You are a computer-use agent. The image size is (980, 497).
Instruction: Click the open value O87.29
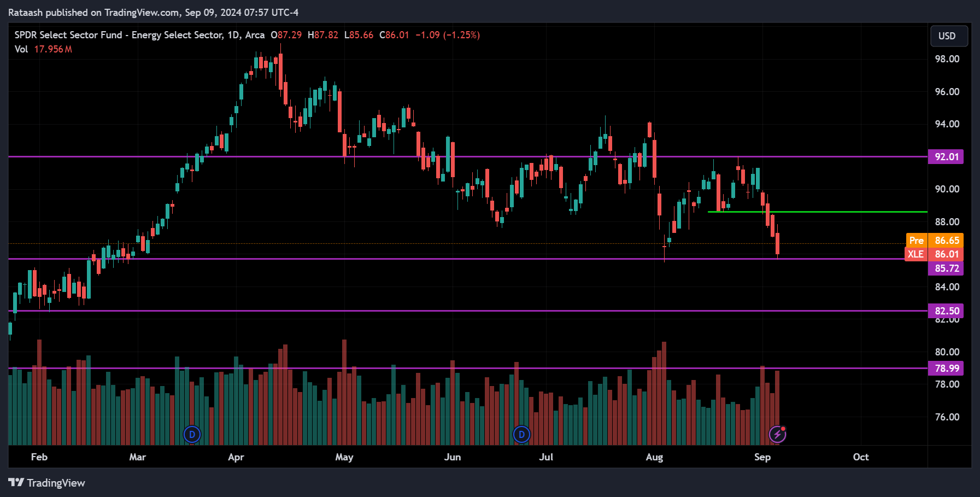286,35
